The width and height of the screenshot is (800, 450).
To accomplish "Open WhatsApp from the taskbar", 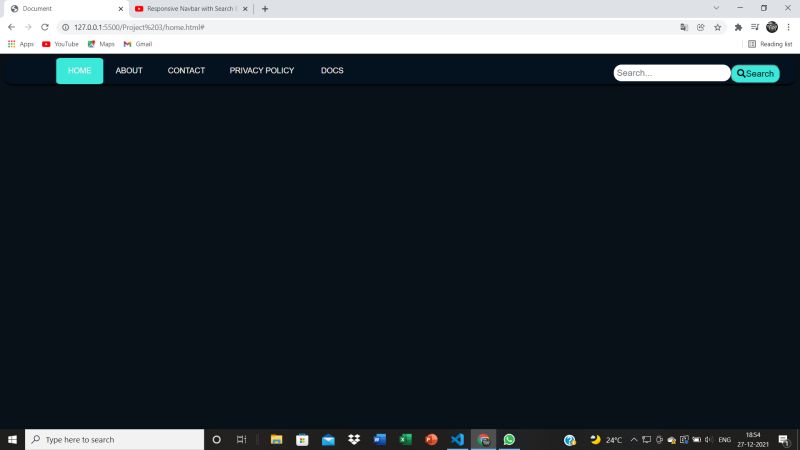I will [509, 439].
